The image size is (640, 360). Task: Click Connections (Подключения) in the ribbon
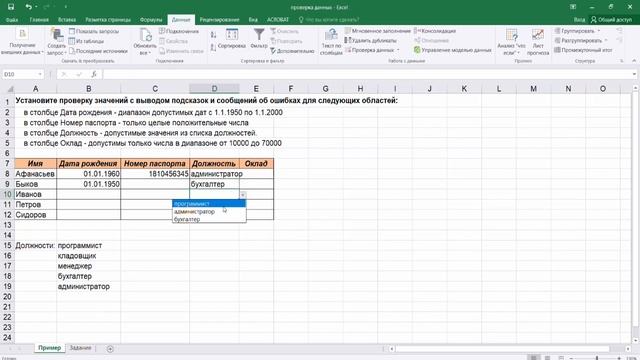(x=179, y=31)
